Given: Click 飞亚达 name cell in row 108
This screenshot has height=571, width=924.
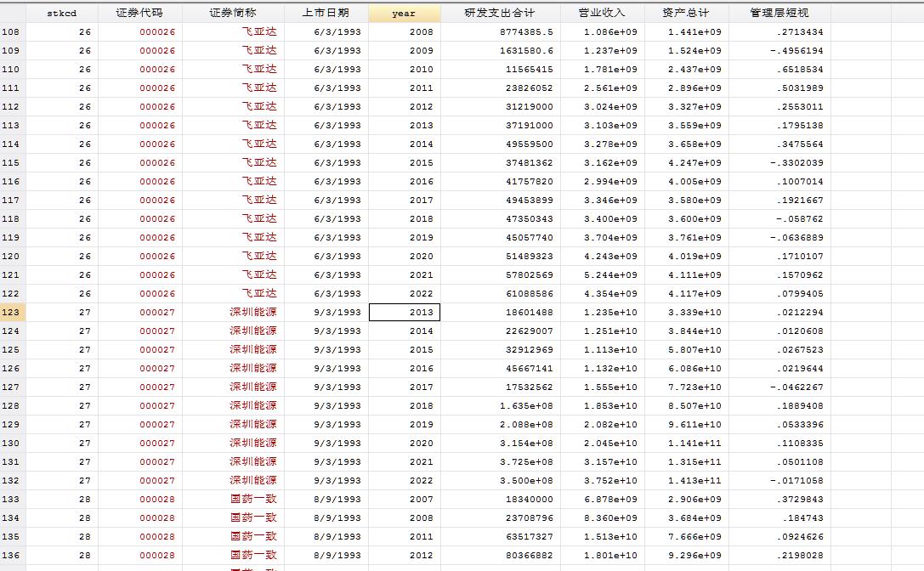Looking at the screenshot, I should 234,31.
